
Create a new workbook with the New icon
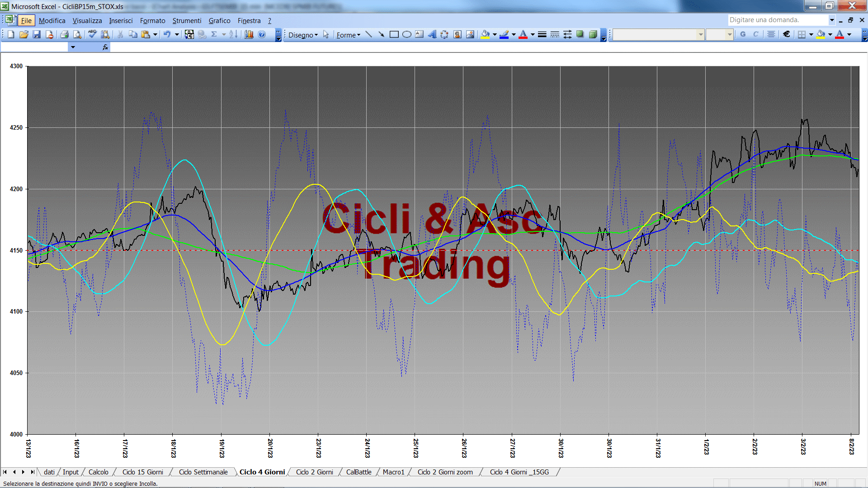click(11, 34)
